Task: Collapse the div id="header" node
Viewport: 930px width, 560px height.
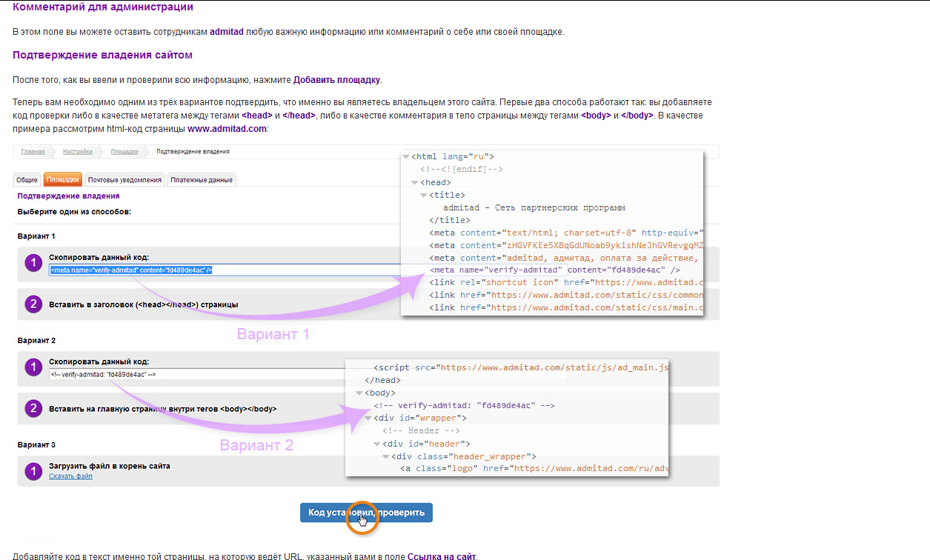Action: (376, 443)
